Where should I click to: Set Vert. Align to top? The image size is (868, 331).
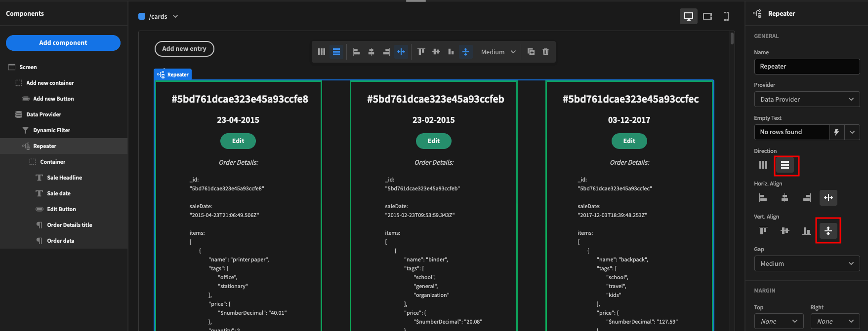(763, 230)
